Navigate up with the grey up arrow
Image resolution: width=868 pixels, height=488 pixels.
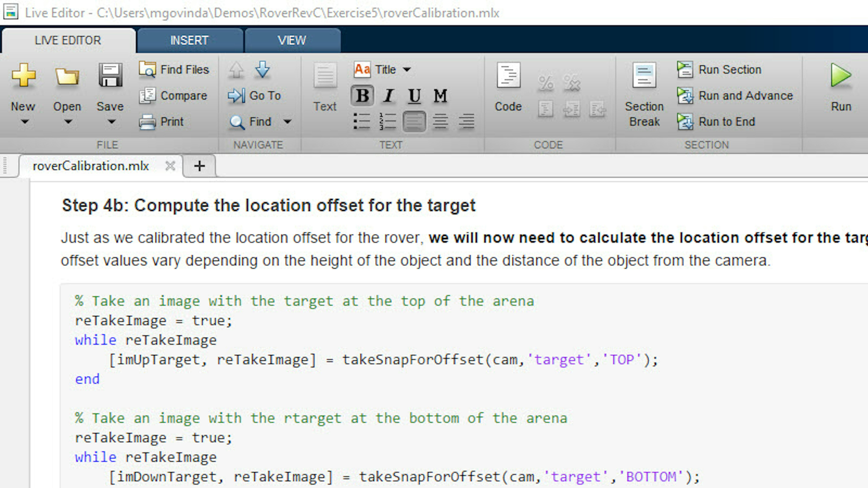coord(236,70)
